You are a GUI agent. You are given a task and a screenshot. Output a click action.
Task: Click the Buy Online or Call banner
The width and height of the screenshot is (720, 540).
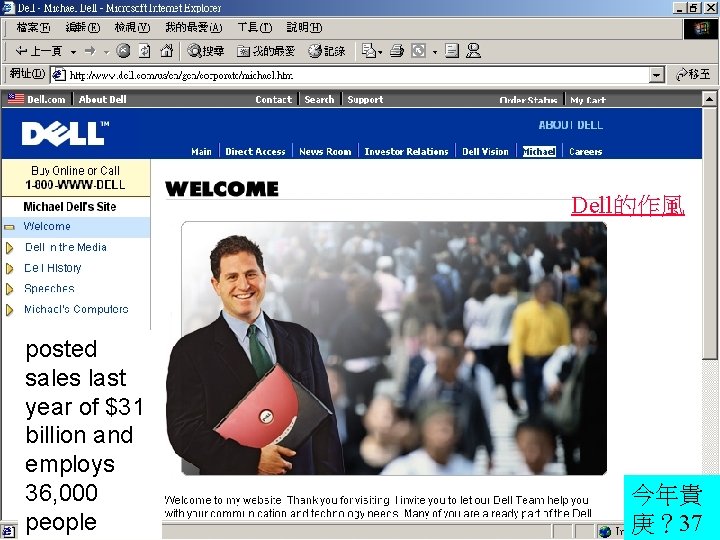tap(76, 178)
